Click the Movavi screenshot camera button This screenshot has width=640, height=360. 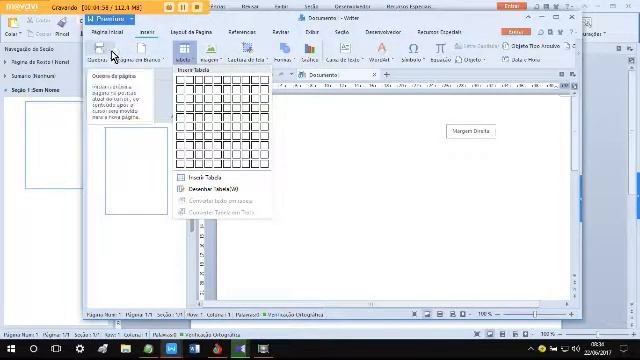[169, 7]
